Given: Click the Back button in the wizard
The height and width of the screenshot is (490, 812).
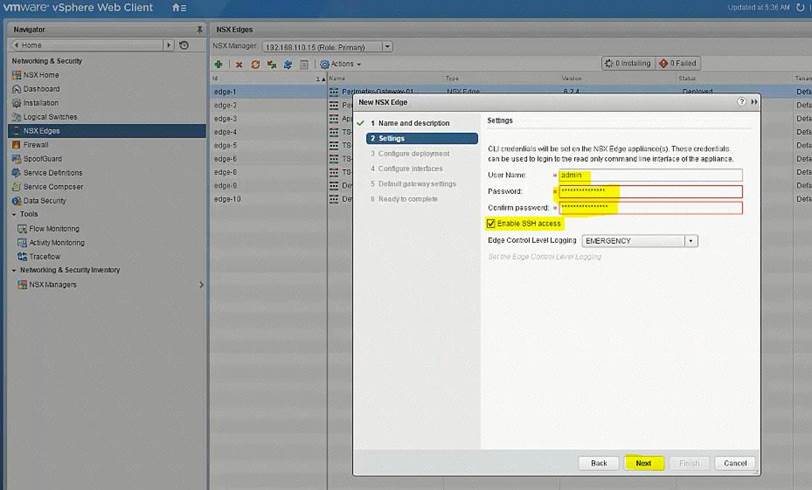Looking at the screenshot, I should coord(598,463).
